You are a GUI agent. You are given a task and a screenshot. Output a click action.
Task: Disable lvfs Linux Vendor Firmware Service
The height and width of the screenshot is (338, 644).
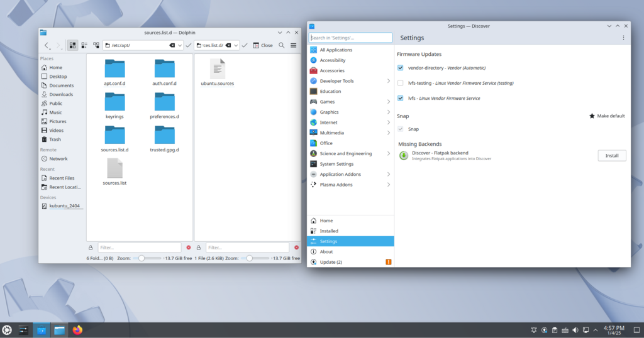[x=401, y=98]
